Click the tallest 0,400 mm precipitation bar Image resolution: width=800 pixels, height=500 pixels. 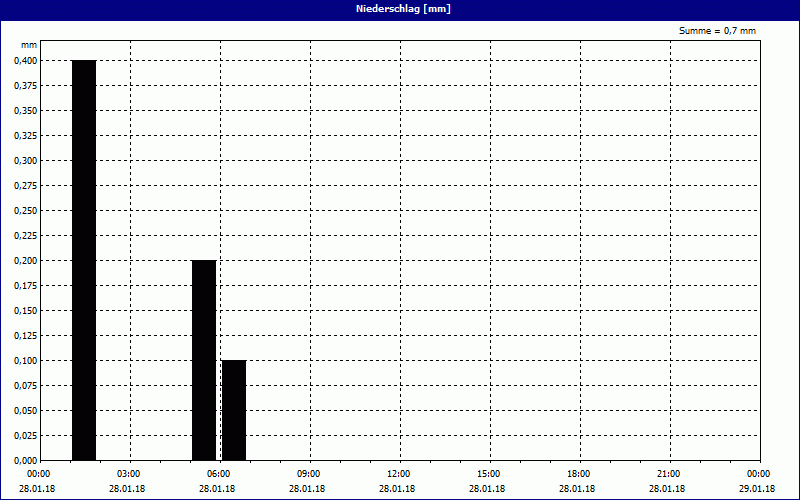[x=84, y=260]
